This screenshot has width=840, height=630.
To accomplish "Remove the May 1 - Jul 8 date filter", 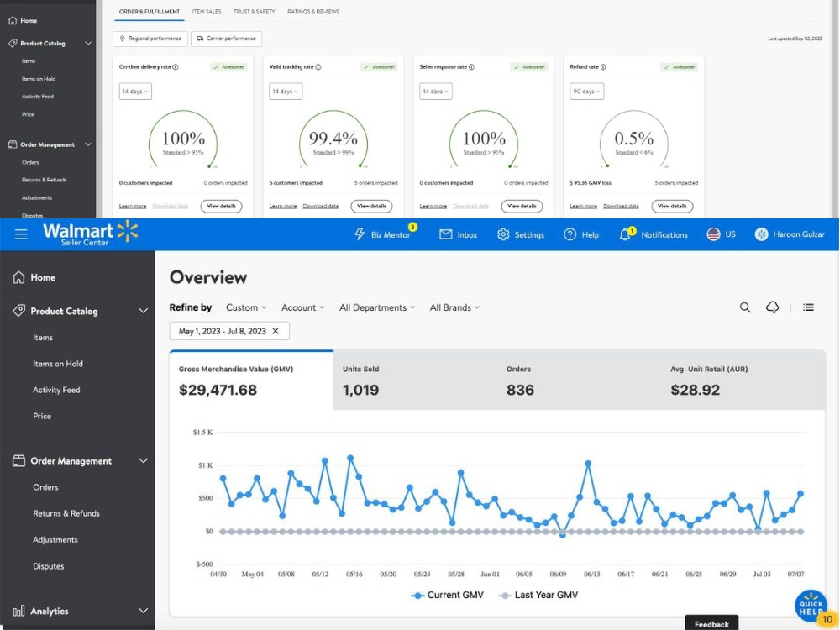I will (x=276, y=331).
